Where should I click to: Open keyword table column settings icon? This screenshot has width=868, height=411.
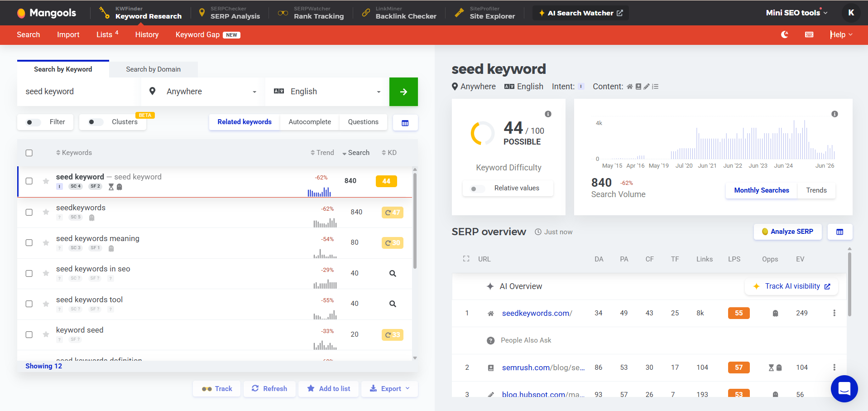click(x=405, y=123)
